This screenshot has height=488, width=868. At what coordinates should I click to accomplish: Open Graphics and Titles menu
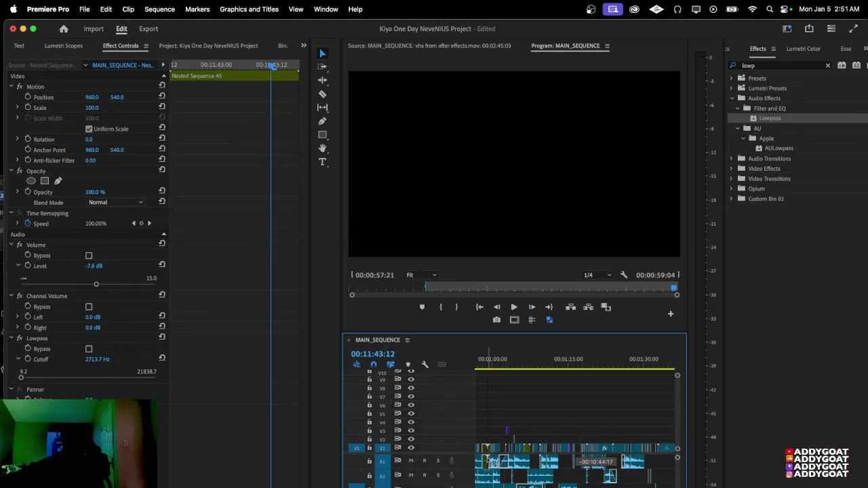(249, 9)
